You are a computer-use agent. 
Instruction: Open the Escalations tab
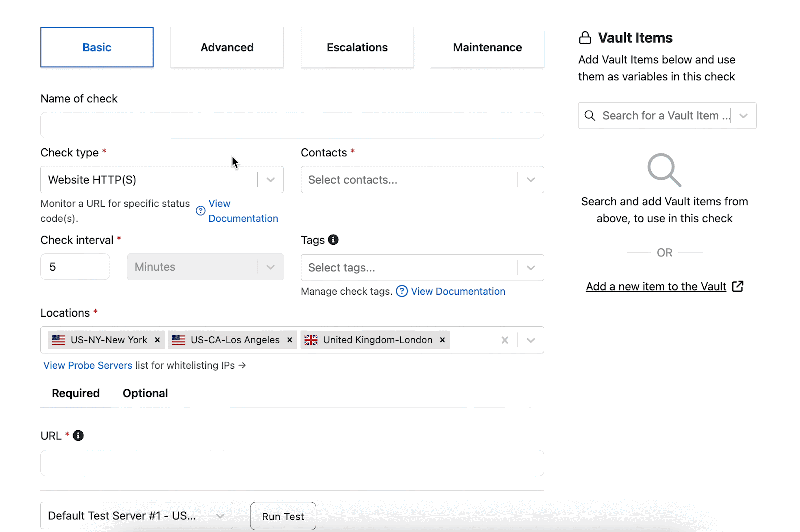tap(357, 47)
